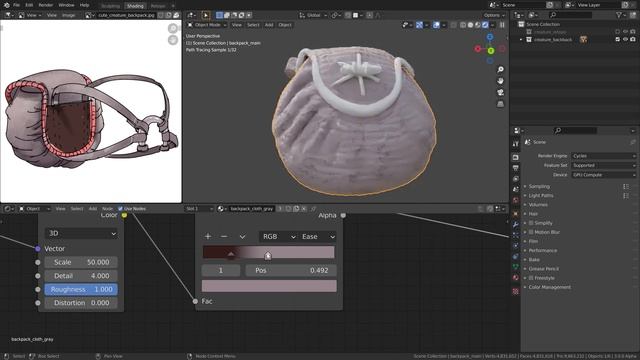
Task: Open Ease interpolation dropdown in ColorRamp
Action: click(318, 237)
